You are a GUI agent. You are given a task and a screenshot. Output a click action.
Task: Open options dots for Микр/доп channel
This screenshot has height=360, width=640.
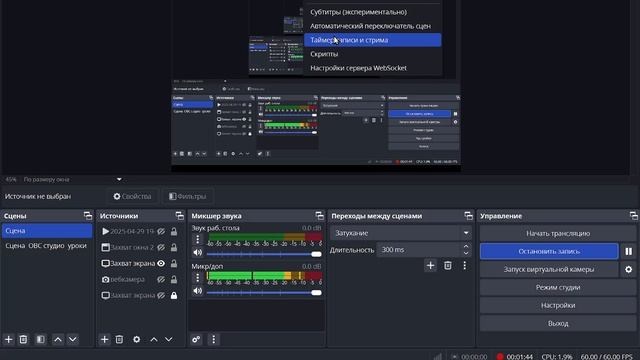198,278
